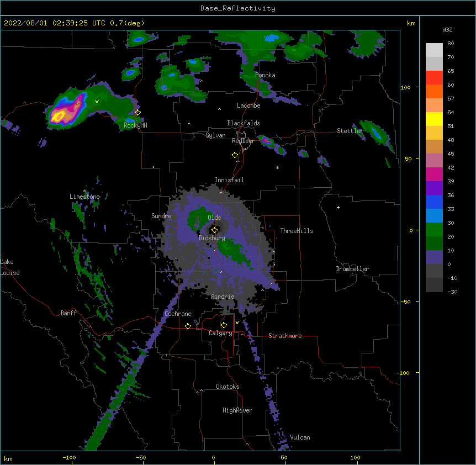Pick the red 60-65 dBZ legend swatch
Viewport: 476px width, 465px height.
click(434, 78)
